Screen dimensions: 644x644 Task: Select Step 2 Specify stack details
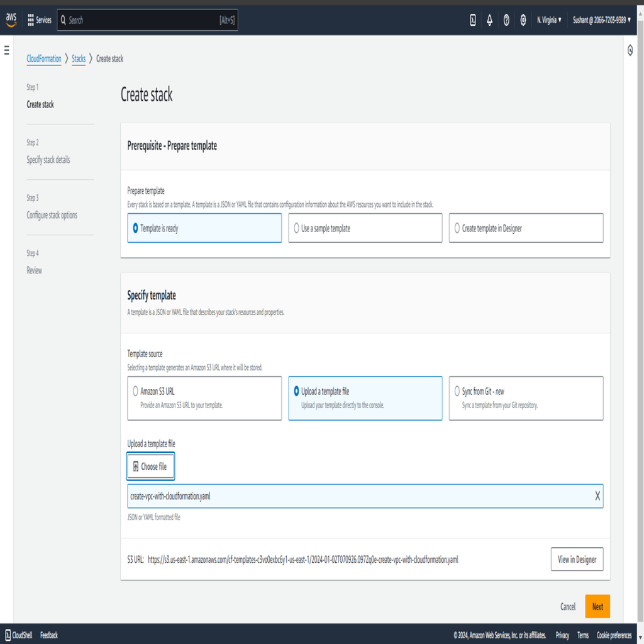48,160
